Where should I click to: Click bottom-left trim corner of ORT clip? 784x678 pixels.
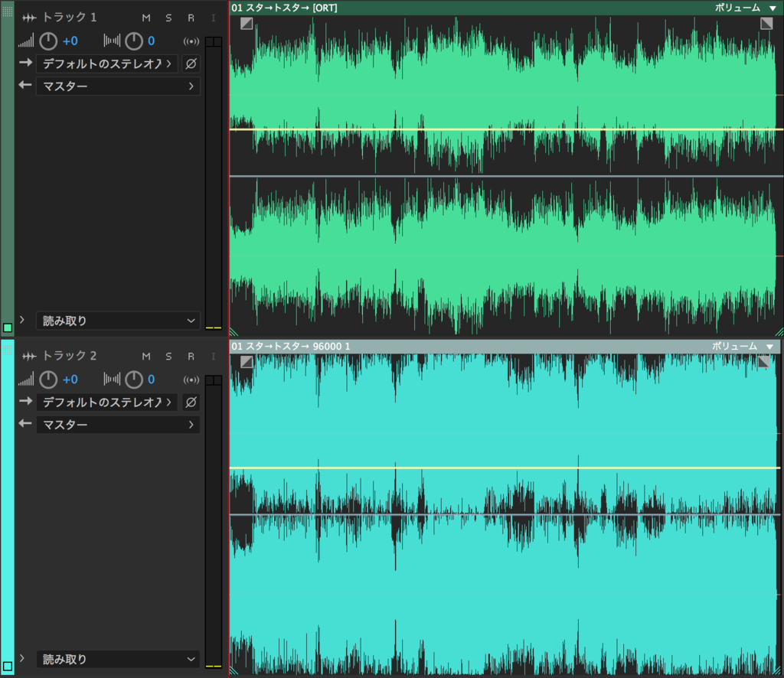pos(234,332)
